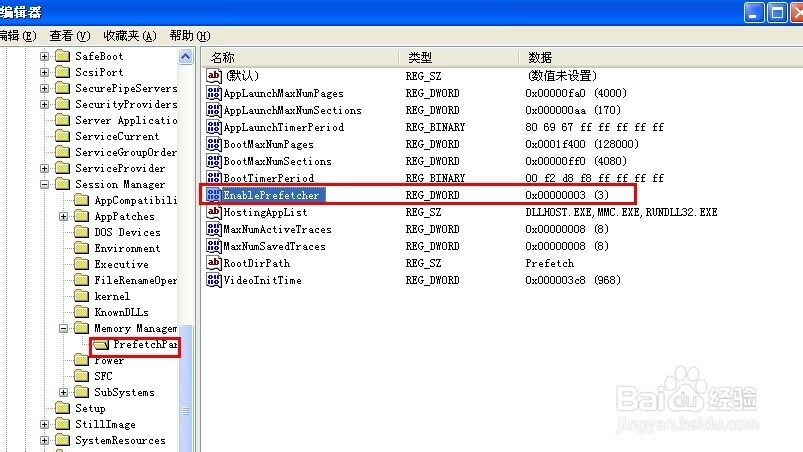The image size is (803, 452).
Task: Select the BootMaxNumSections value icon
Action: 214,161
